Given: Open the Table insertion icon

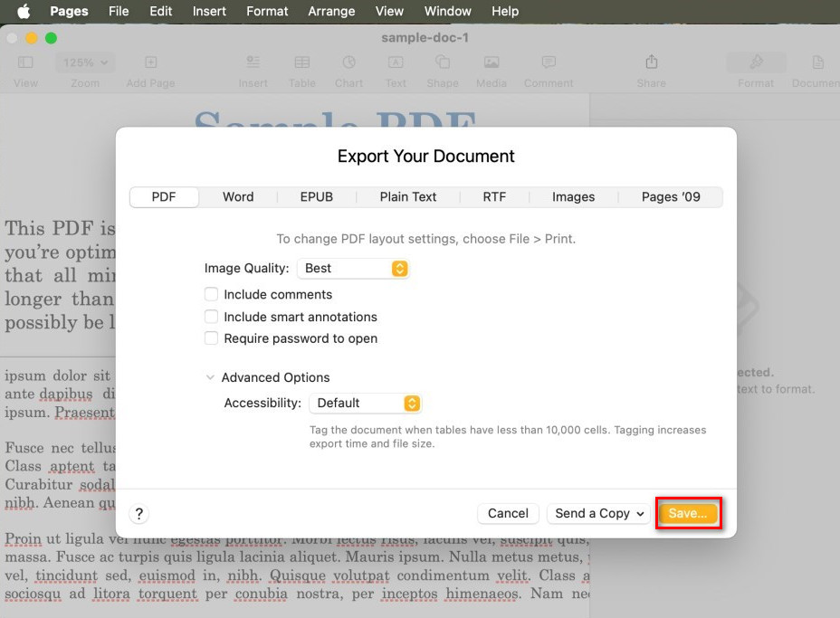Looking at the screenshot, I should click(x=301, y=62).
